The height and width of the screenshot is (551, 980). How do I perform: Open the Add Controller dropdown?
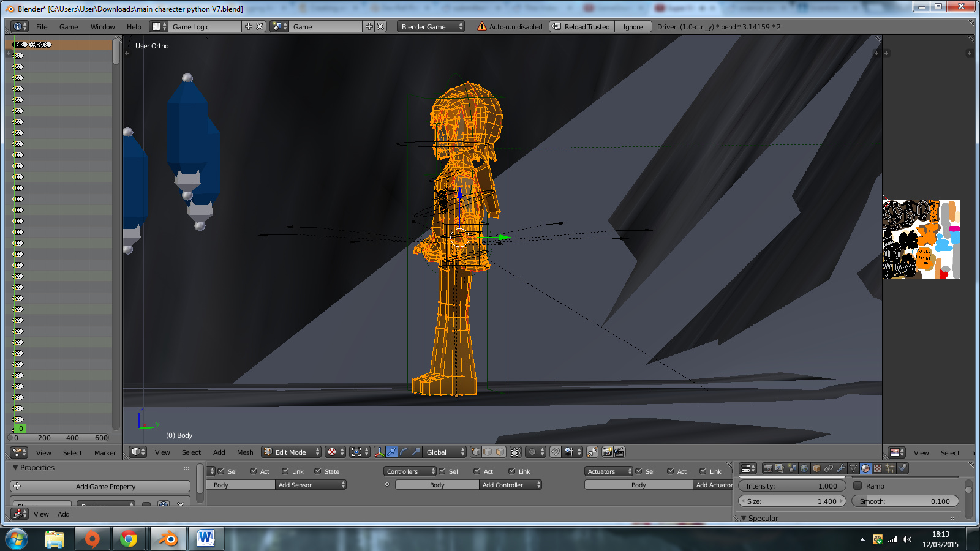pos(511,485)
